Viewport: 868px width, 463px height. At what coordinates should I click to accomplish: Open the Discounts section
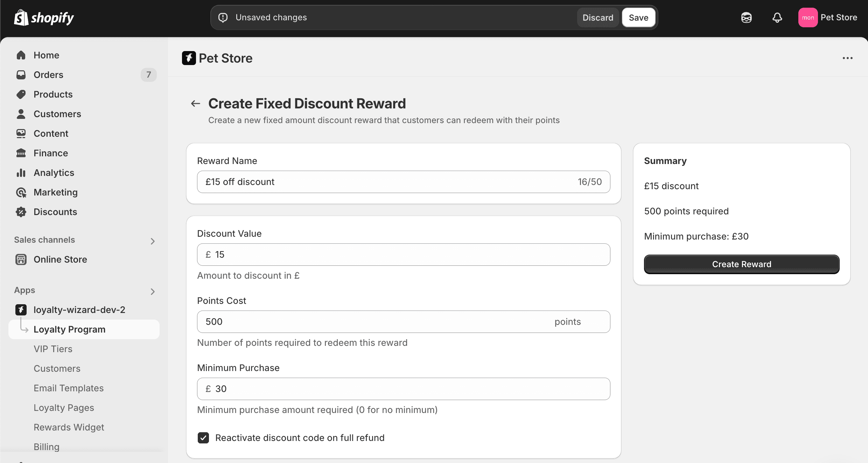coord(55,212)
